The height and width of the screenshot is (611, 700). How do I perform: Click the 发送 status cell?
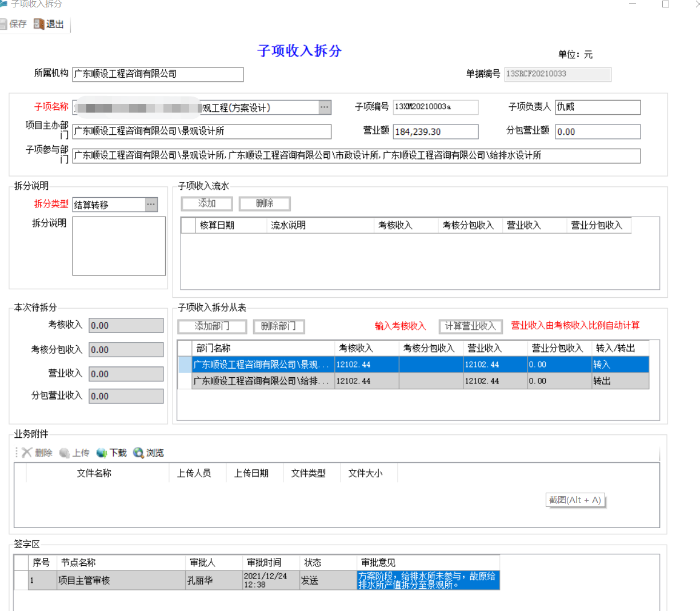(x=329, y=580)
